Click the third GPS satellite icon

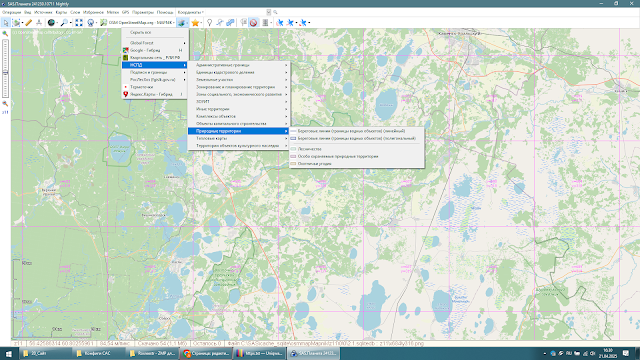click(x=303, y=23)
